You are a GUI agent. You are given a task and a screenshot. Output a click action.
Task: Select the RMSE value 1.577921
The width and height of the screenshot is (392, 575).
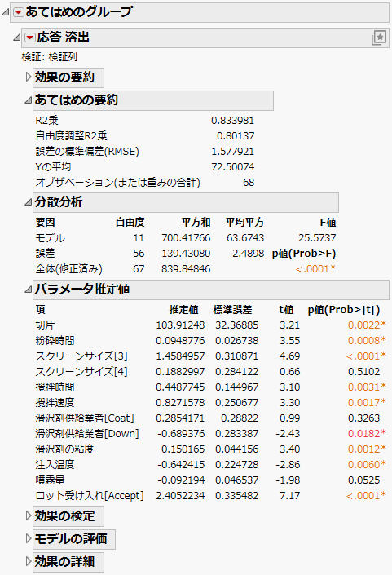[232, 152]
